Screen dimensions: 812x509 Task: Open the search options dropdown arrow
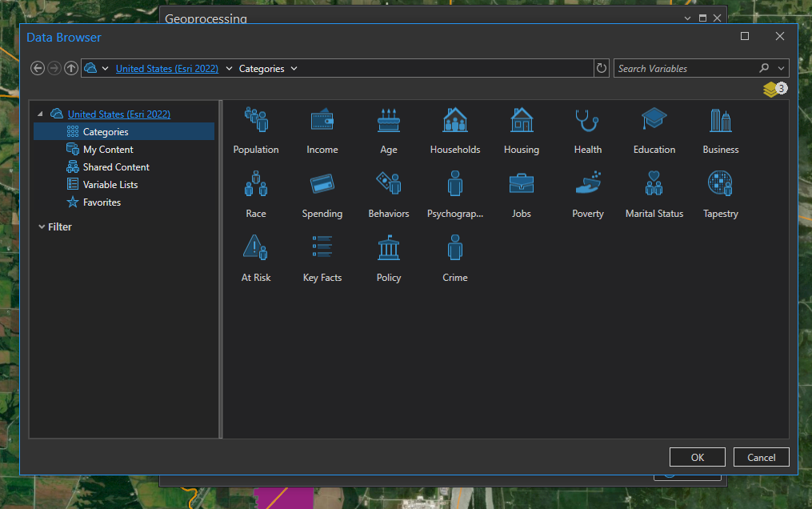[x=781, y=68]
